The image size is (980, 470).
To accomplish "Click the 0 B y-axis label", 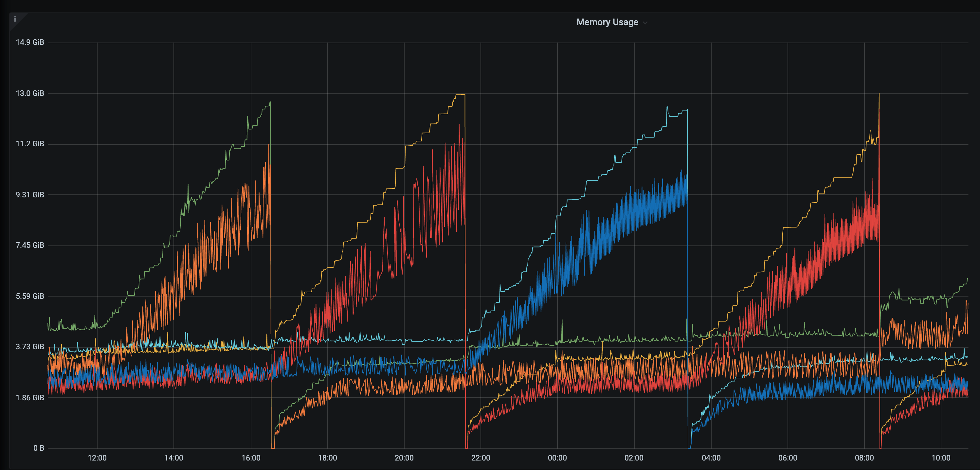I will tap(38, 448).
